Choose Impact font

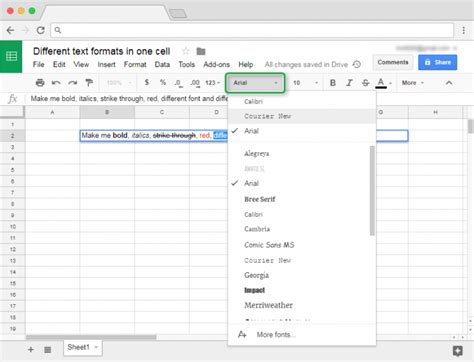(299, 290)
